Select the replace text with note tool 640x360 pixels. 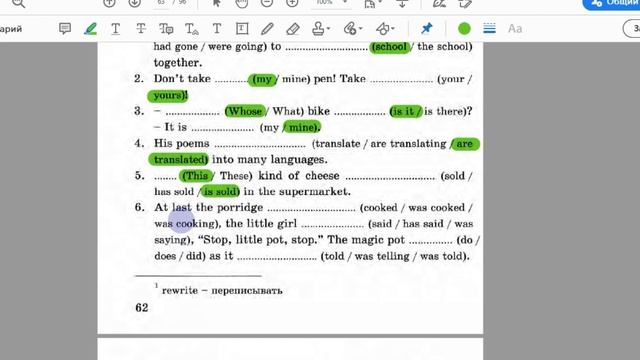166,29
